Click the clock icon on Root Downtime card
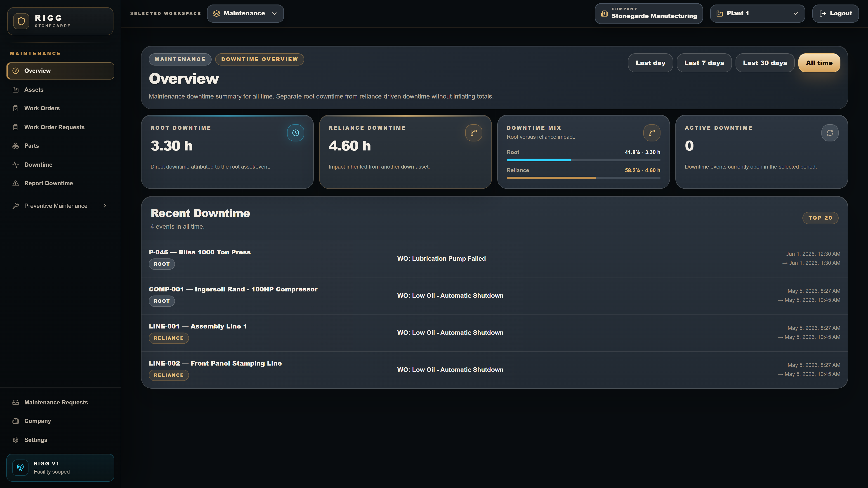 coord(295,133)
